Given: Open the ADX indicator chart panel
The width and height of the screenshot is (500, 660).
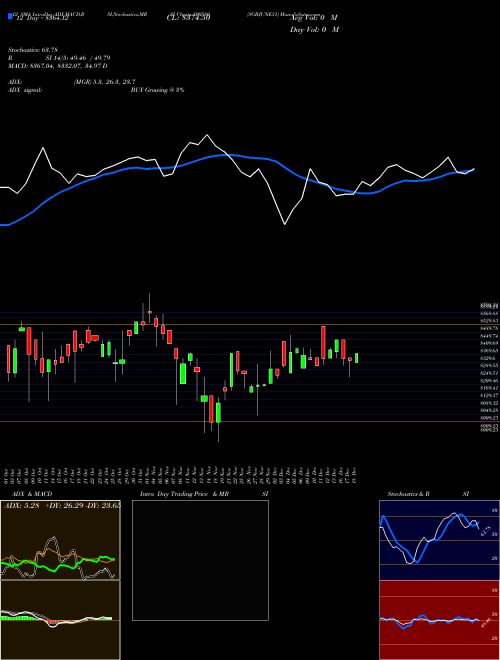Looking at the screenshot, I should click(60, 540).
